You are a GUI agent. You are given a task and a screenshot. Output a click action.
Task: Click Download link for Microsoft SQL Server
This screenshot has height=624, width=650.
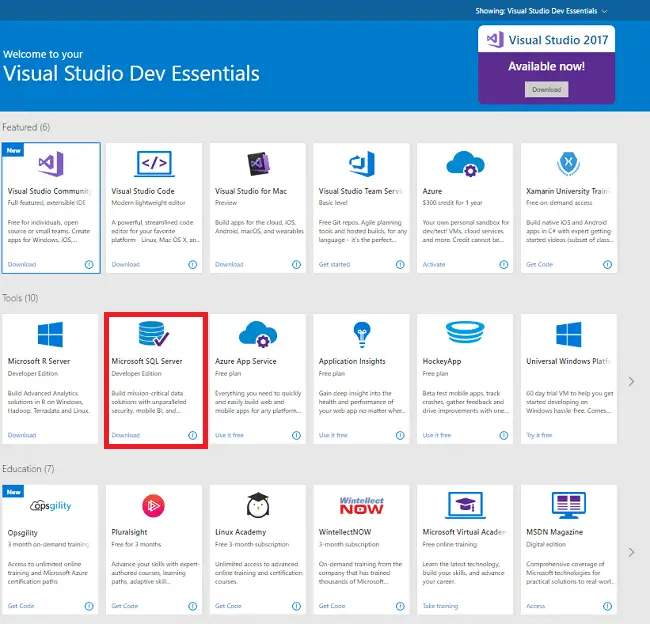126,435
